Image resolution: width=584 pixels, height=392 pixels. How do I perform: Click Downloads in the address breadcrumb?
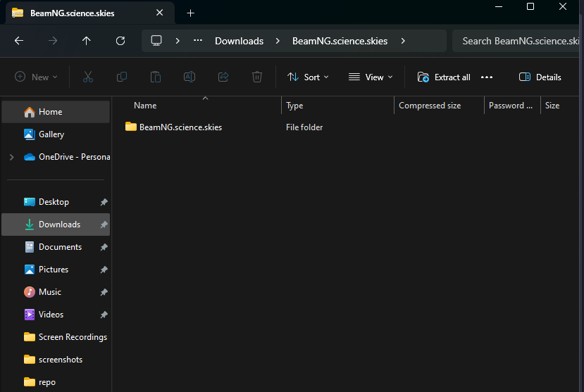tap(239, 41)
